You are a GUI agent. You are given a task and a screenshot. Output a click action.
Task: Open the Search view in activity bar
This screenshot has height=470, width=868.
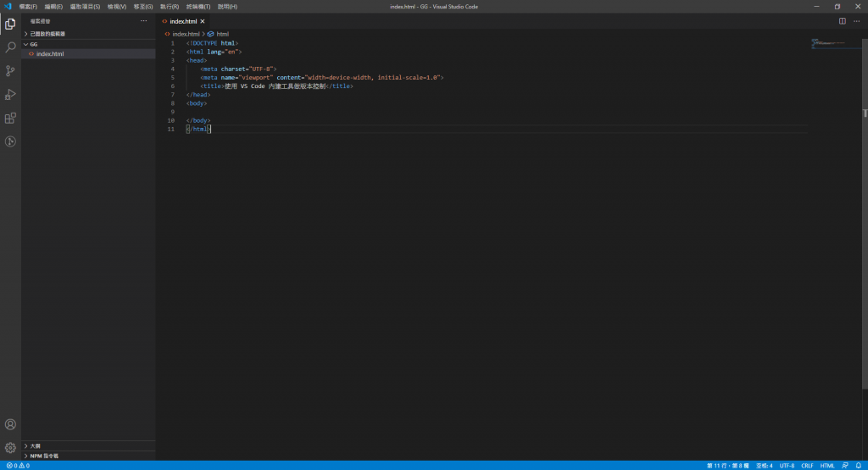click(x=10, y=47)
